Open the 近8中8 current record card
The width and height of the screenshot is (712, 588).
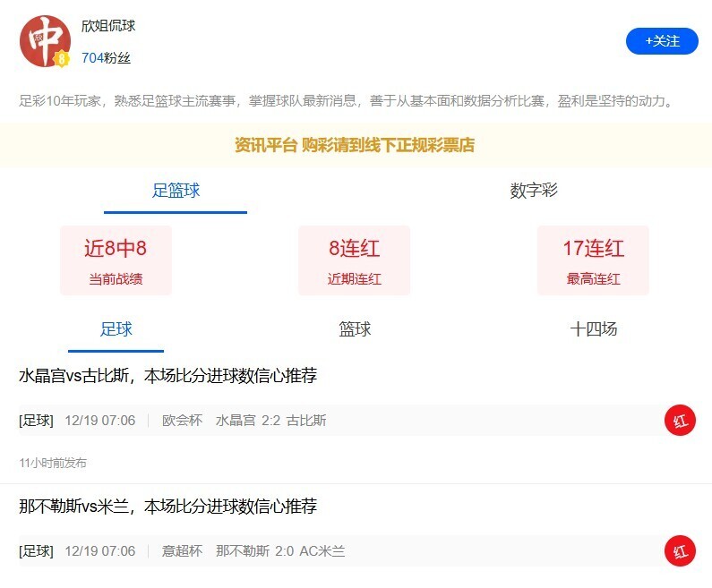116,260
